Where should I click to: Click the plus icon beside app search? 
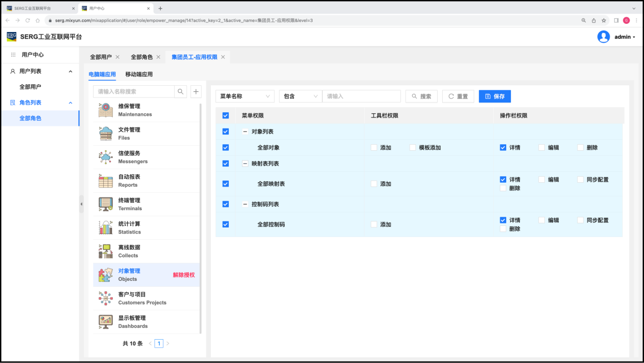196,91
